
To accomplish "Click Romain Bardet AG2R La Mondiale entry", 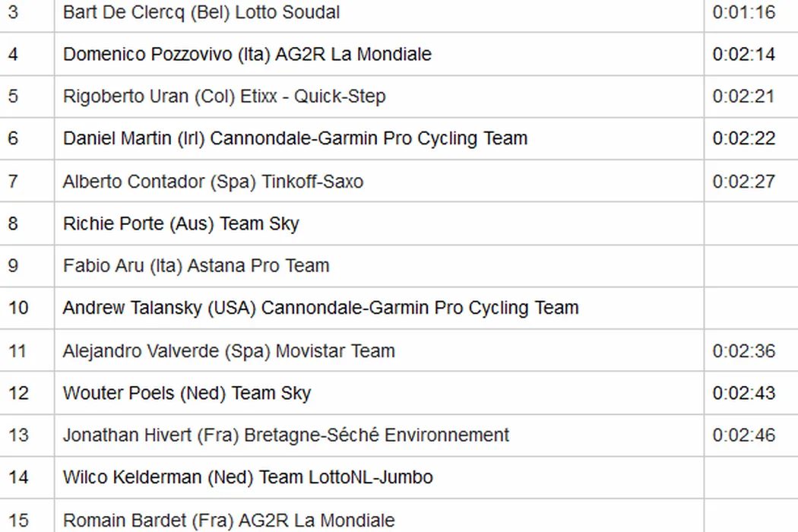I will point(229,521).
